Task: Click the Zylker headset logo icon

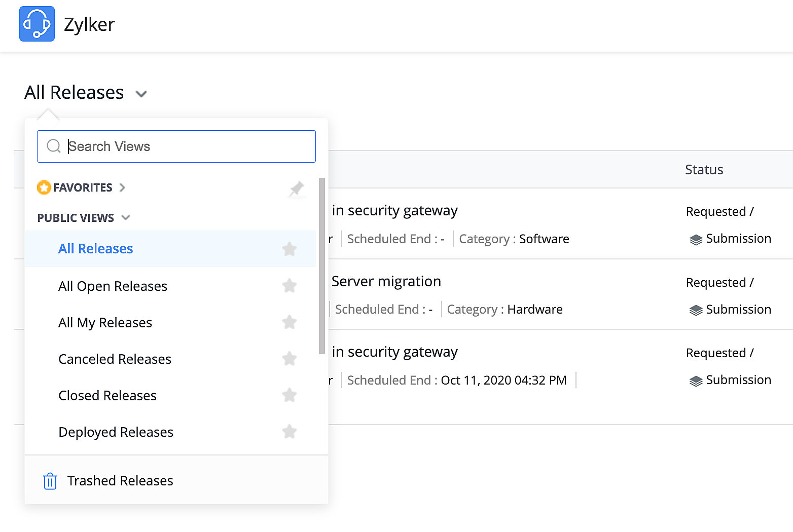Action: (37, 24)
